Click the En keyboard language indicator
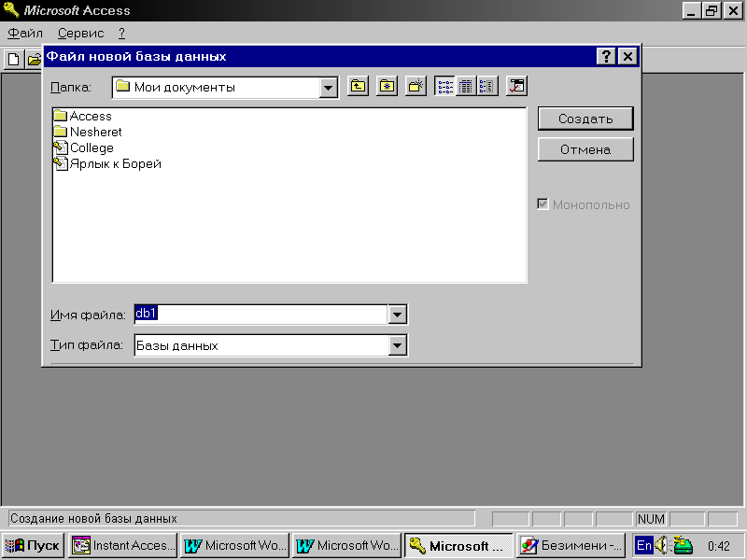 tap(644, 545)
